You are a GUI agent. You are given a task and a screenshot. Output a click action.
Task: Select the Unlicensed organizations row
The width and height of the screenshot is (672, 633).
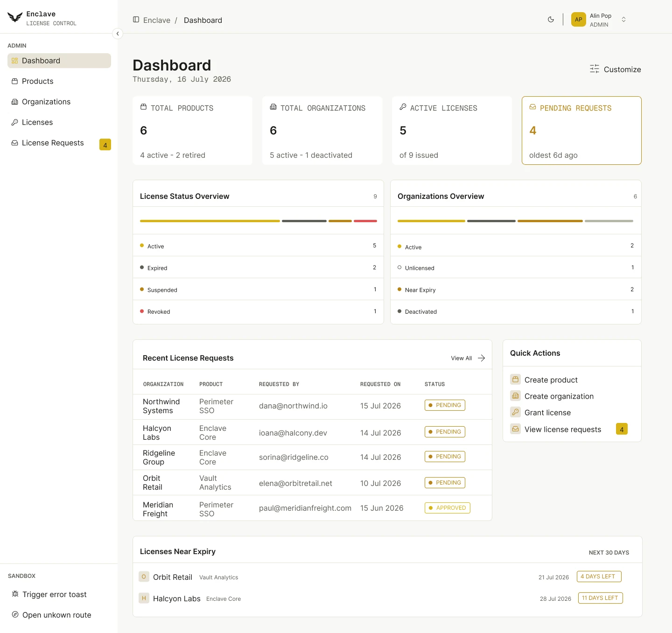(516, 267)
